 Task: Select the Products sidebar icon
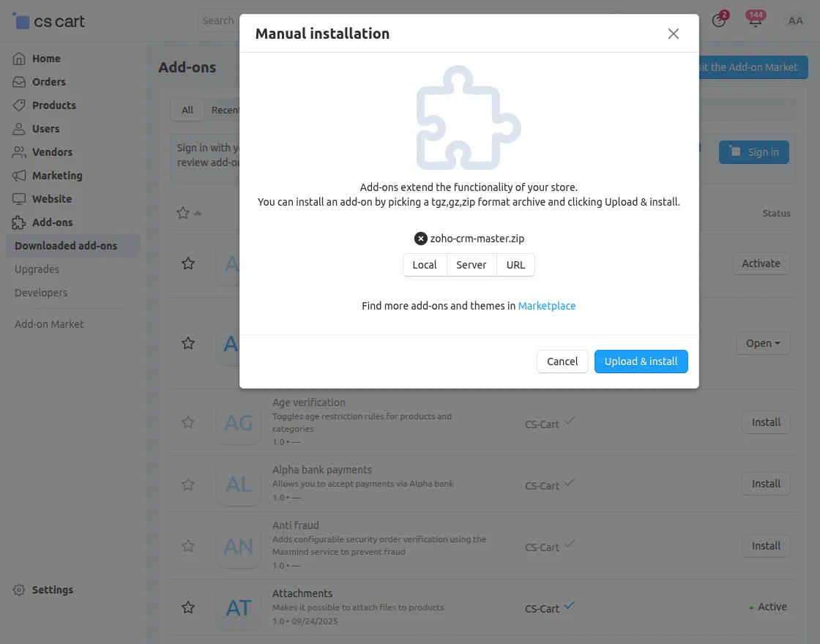click(x=20, y=105)
